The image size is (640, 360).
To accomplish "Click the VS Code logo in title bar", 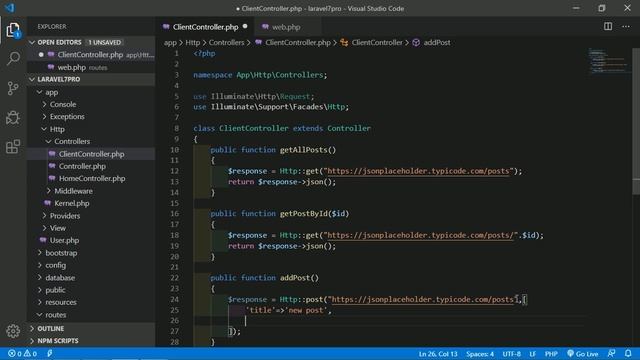I will point(10,8).
